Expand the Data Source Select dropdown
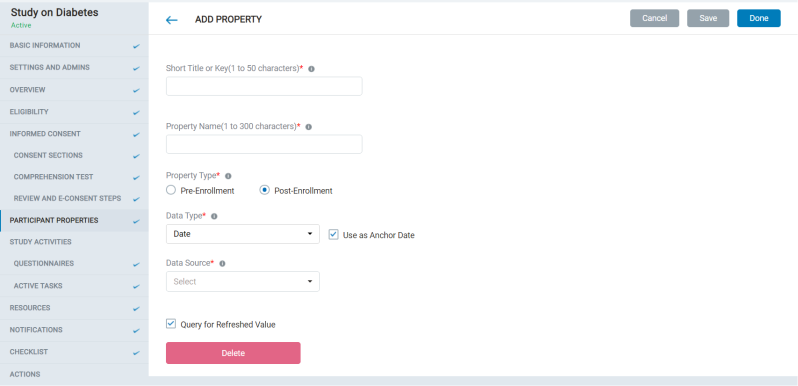 point(243,282)
